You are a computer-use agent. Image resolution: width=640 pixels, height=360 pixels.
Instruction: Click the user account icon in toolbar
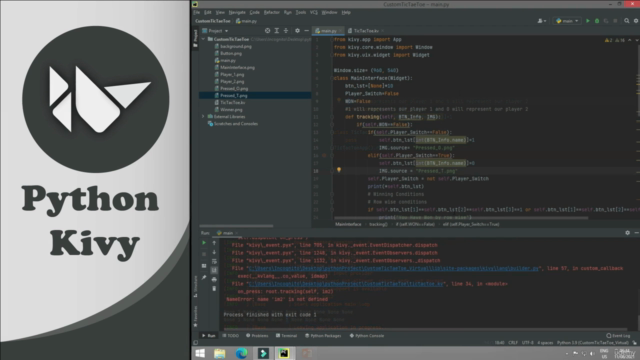[x=542, y=21]
